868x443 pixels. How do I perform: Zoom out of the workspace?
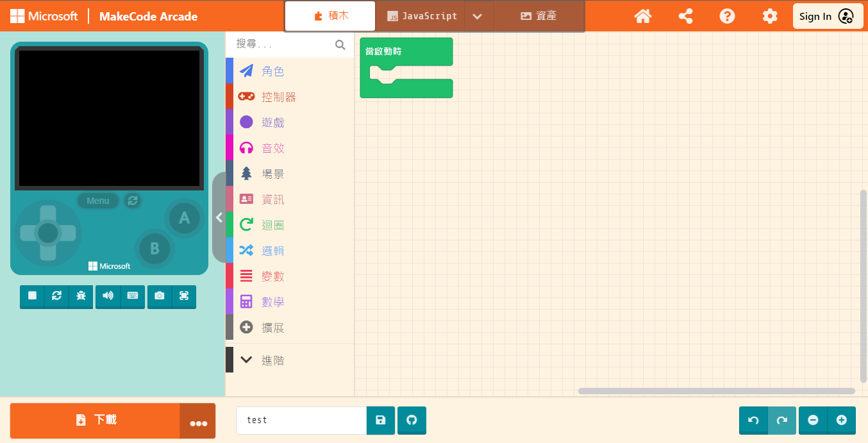pyautogui.click(x=813, y=420)
